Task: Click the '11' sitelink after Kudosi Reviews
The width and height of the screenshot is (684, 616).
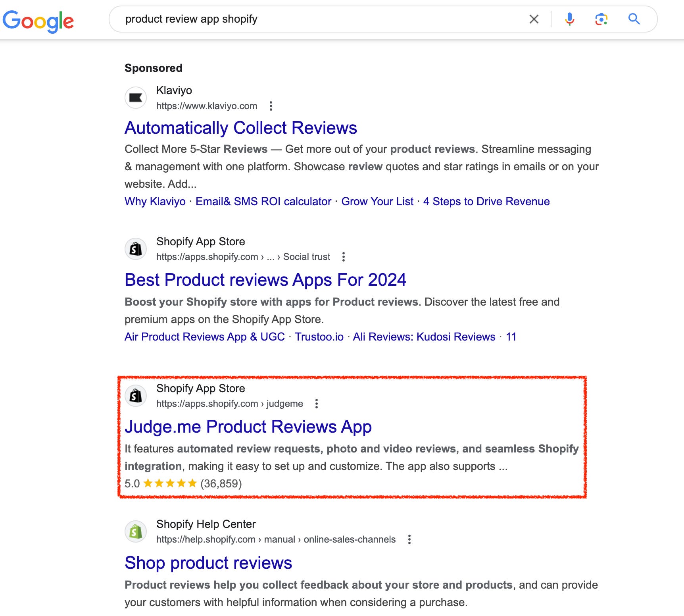Action: coord(511,337)
